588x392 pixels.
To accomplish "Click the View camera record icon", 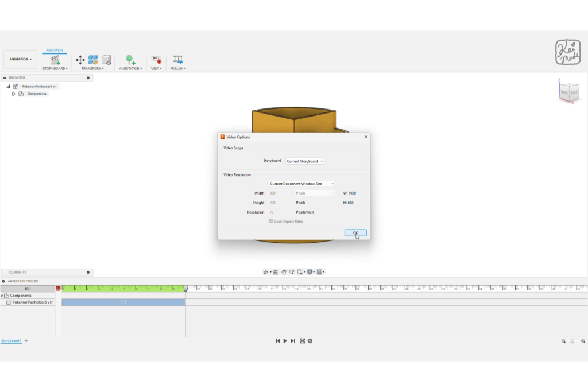I will point(156,60).
